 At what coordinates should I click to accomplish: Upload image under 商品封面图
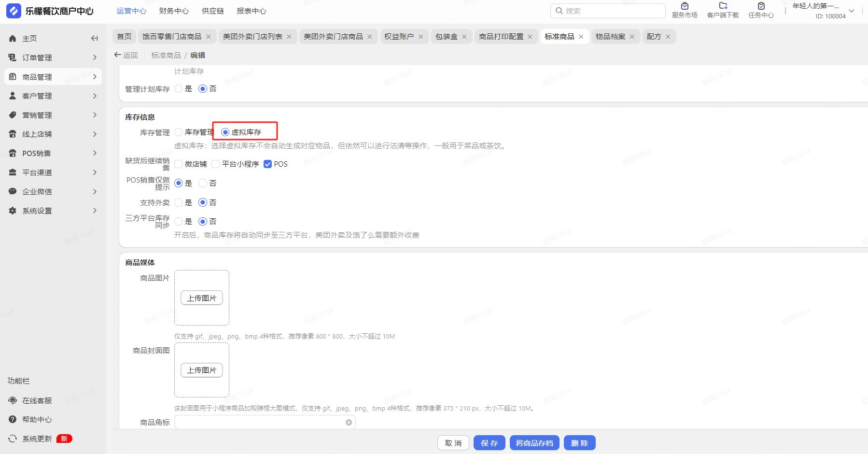click(202, 370)
